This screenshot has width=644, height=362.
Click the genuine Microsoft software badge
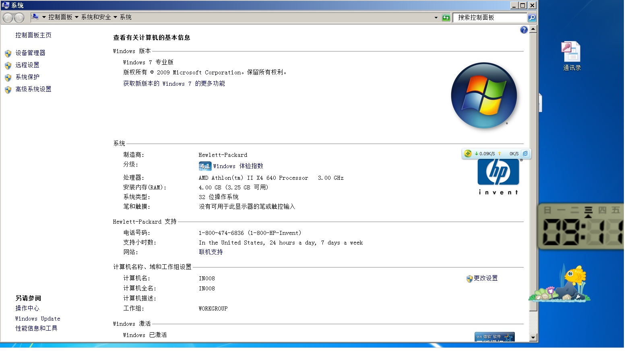(494, 337)
